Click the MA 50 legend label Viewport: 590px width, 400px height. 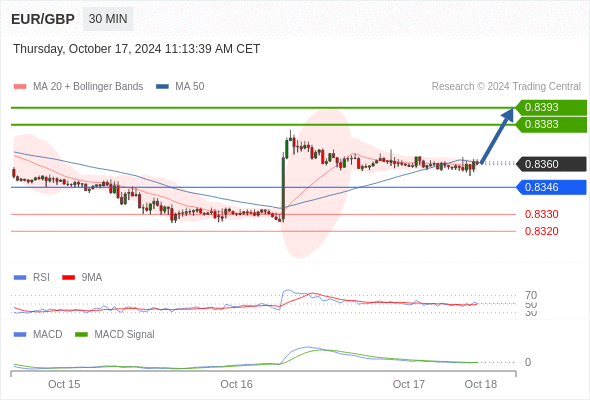[x=190, y=87]
